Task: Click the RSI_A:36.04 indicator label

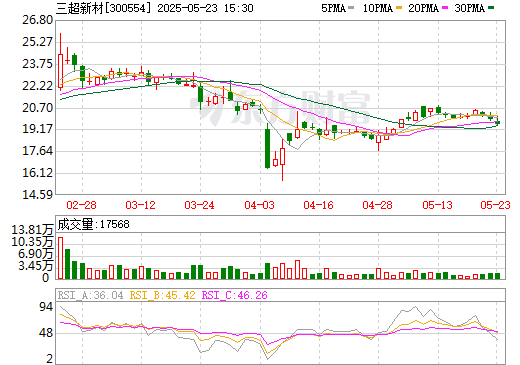Action: click(x=90, y=295)
